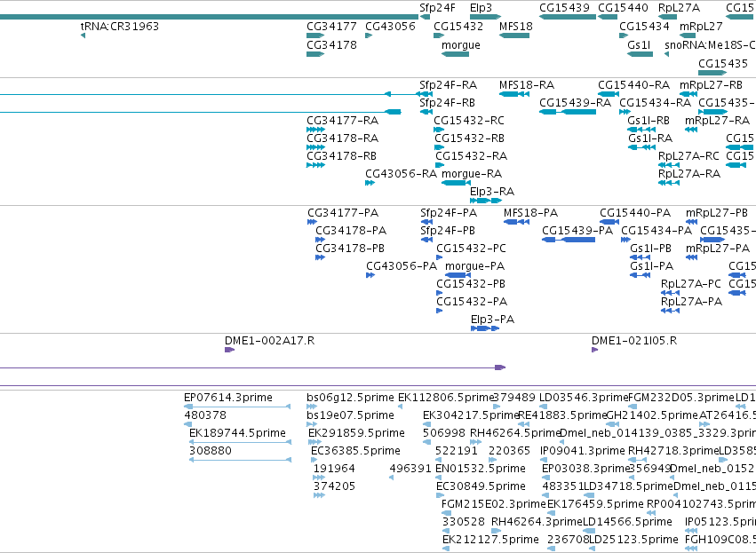Select the 374205 EST label

coord(334,486)
